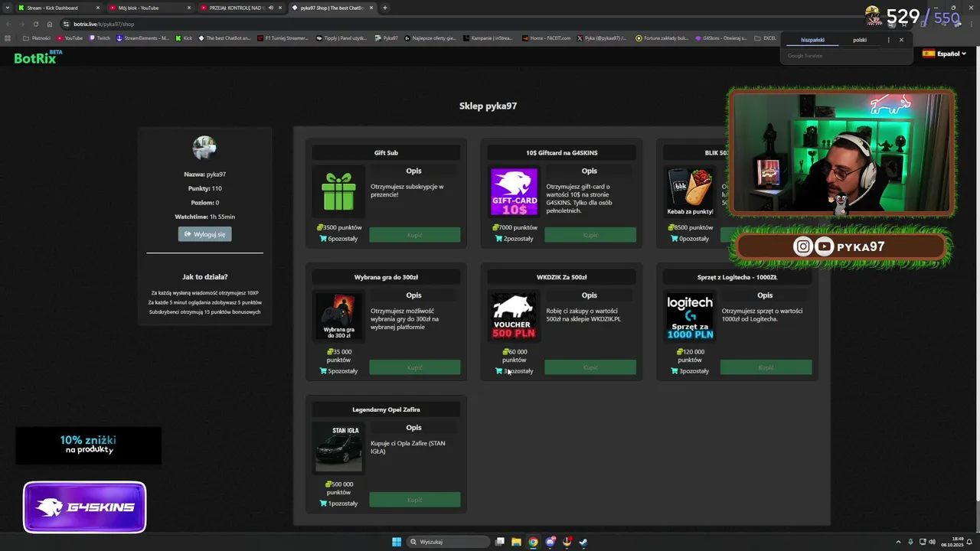This screenshot has height=551, width=980.
Task: Open the EXCEL bookmark folder
Action: pyautogui.click(x=765, y=38)
